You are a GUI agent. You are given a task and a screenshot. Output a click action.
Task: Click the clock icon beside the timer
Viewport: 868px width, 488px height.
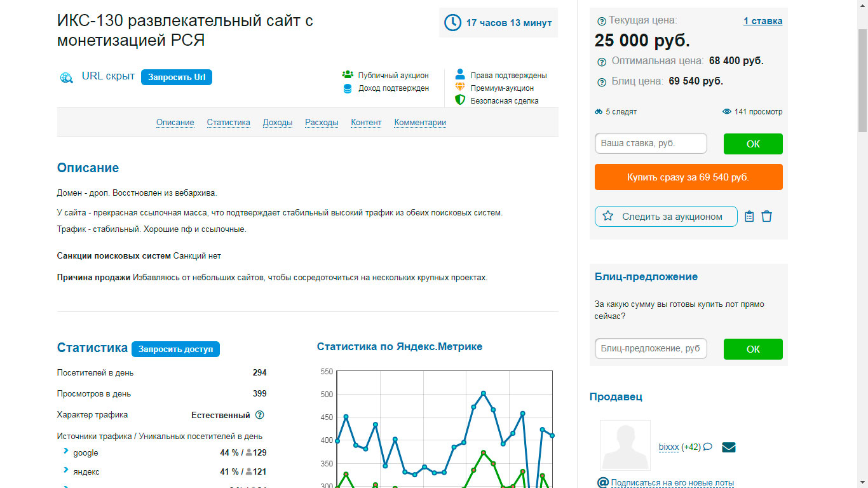click(452, 23)
